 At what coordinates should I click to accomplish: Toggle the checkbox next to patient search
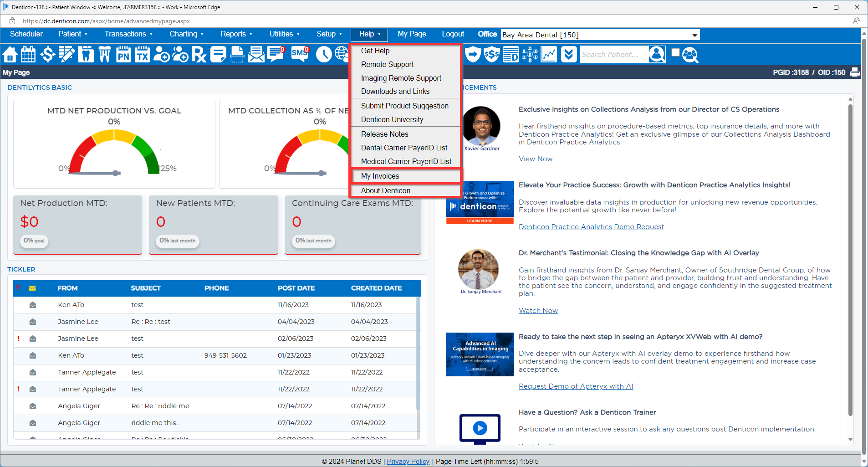(x=676, y=52)
